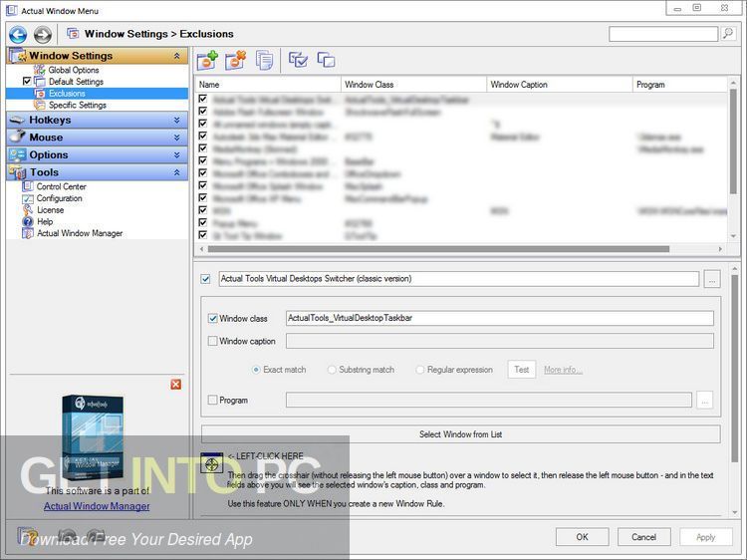Open the More info link
This screenshot has width=747, height=560.
tap(563, 370)
